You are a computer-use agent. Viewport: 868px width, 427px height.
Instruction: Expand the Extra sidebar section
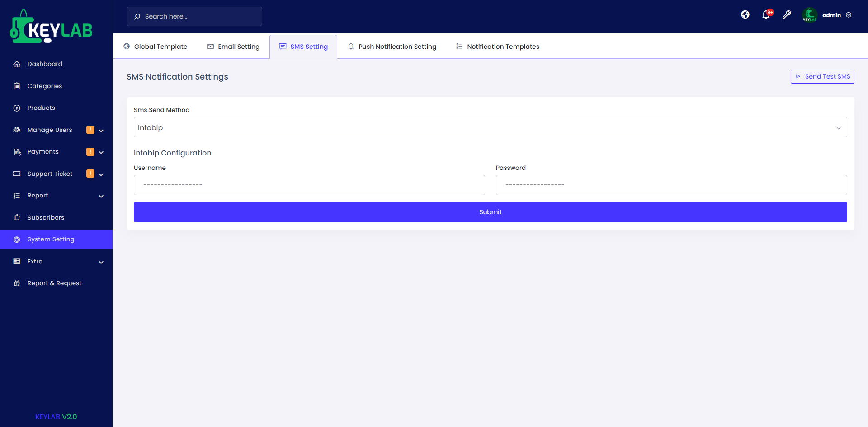(101, 262)
